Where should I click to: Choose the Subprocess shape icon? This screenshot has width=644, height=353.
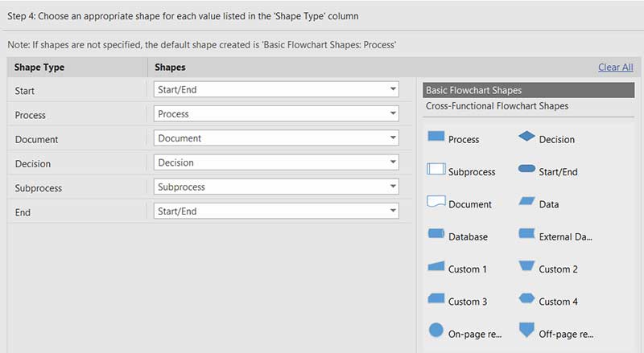click(x=436, y=170)
